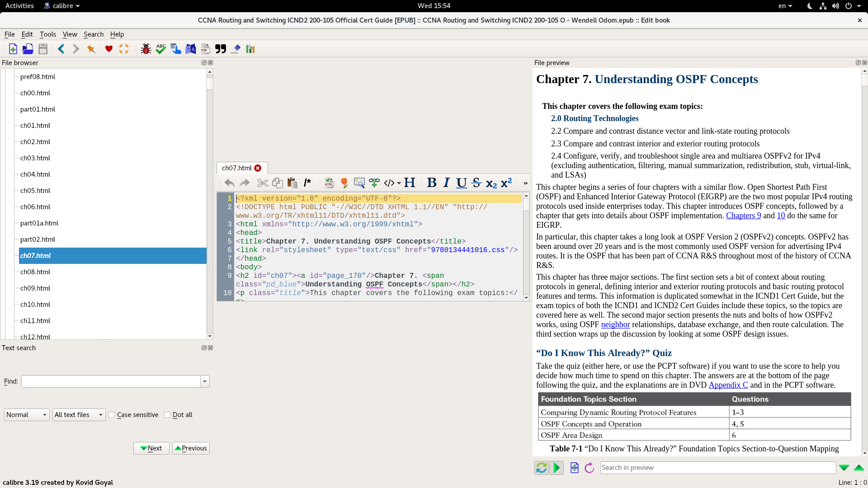Open the Search menu
This screenshot has height=488, width=868.
tap(93, 34)
